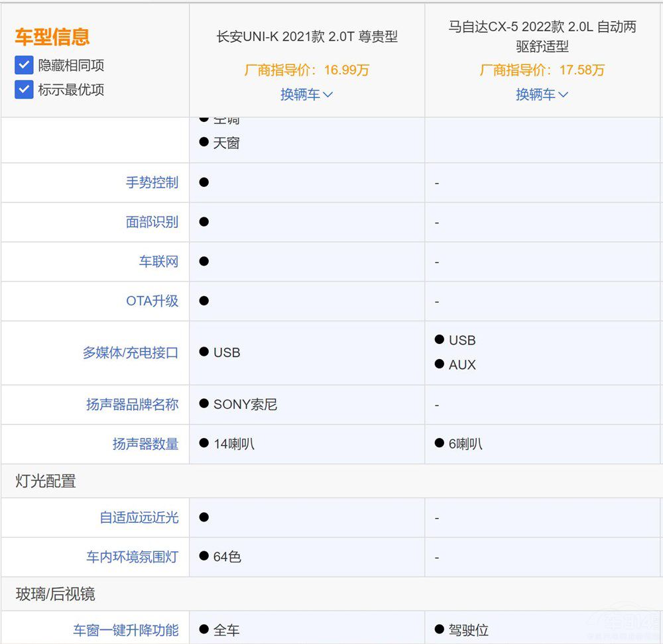The width and height of the screenshot is (663, 644).
Task: Open the 手势控制 parameter link
Action: coord(152,182)
